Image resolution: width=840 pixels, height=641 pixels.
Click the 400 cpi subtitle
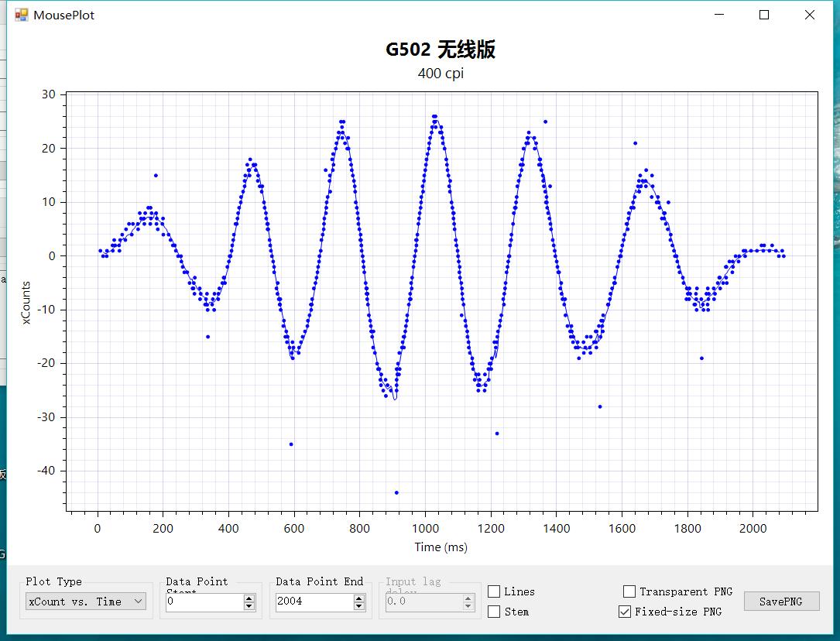pos(441,73)
